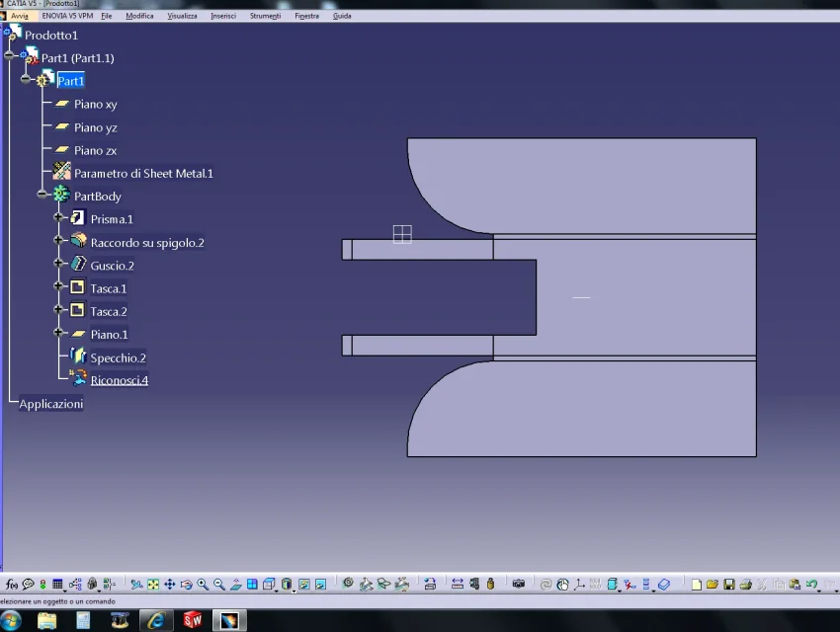Open the render style dropdown arrow

[294, 591]
